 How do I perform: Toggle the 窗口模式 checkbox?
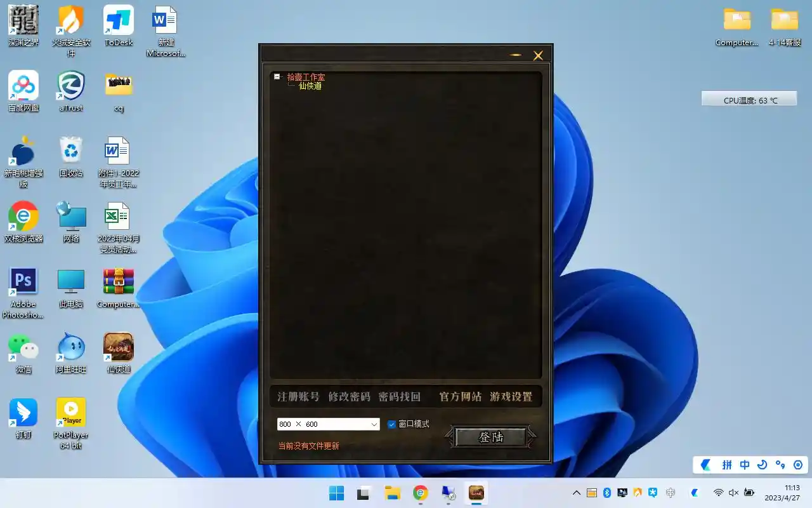[391, 424]
